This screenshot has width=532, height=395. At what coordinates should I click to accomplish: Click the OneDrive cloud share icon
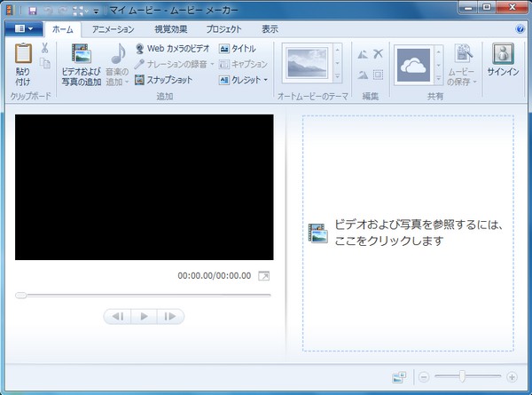coord(413,65)
